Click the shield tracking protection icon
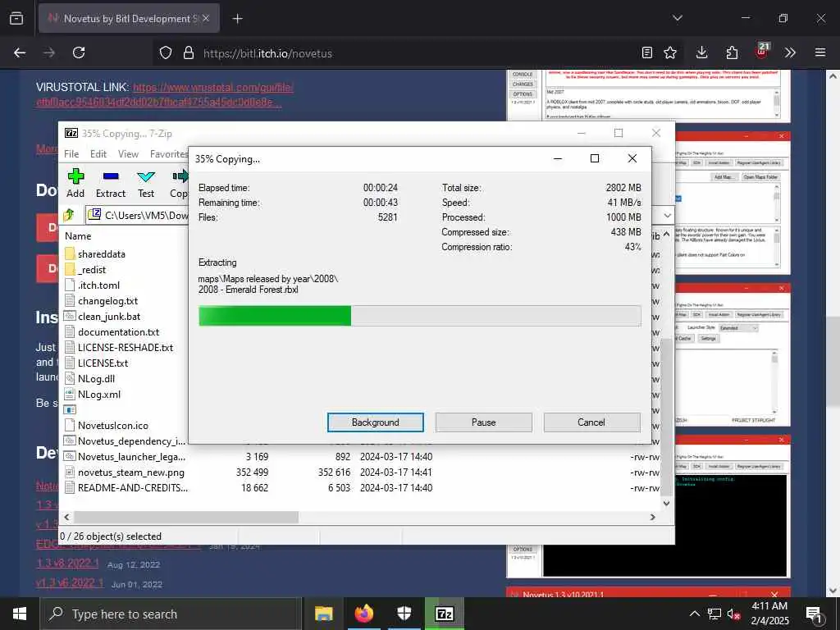 (166, 53)
